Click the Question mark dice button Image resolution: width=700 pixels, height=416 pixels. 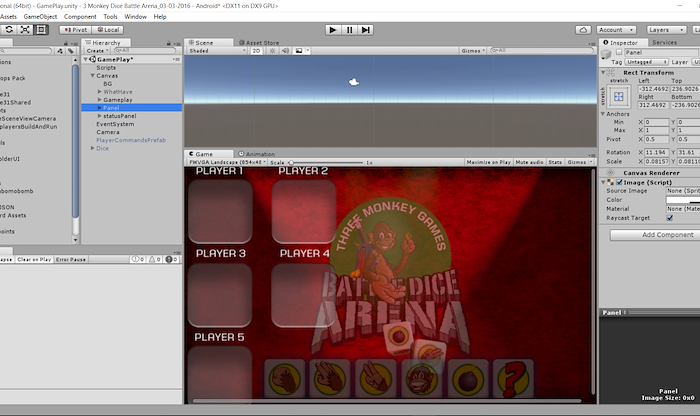513,379
